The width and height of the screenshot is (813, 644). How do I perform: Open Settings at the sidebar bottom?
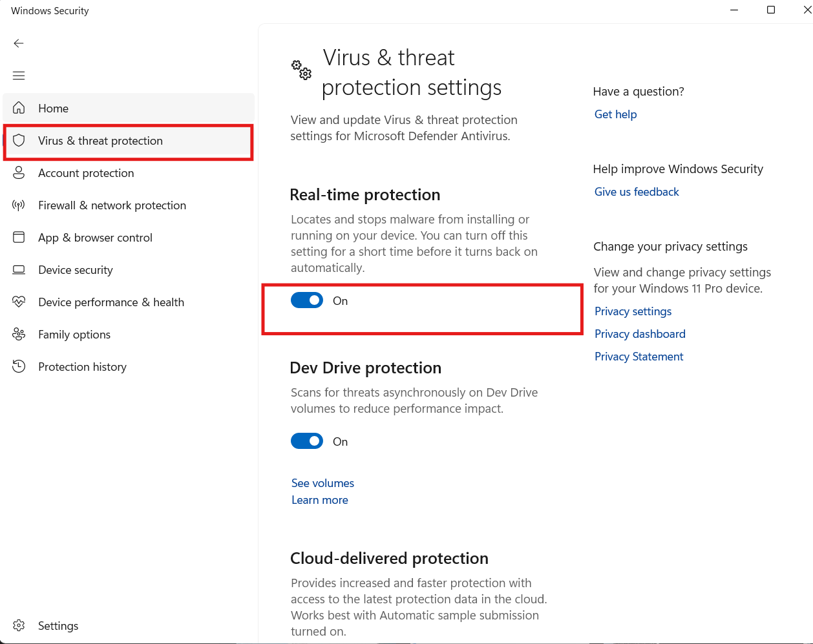tap(58, 626)
